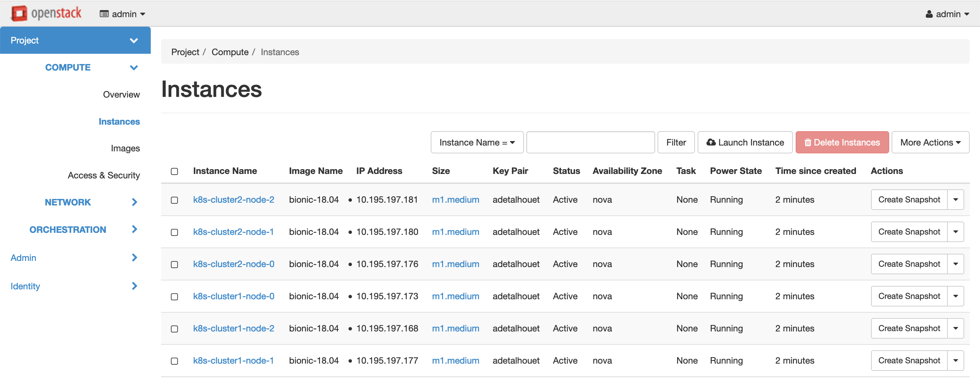The width and height of the screenshot is (980, 378).
Task: Expand the Orchestration section chevron
Action: coord(134,229)
